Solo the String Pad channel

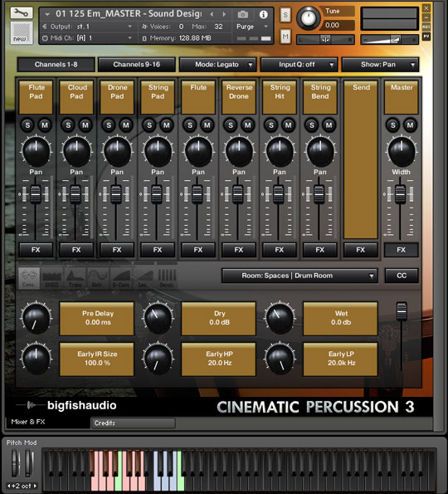coord(149,125)
